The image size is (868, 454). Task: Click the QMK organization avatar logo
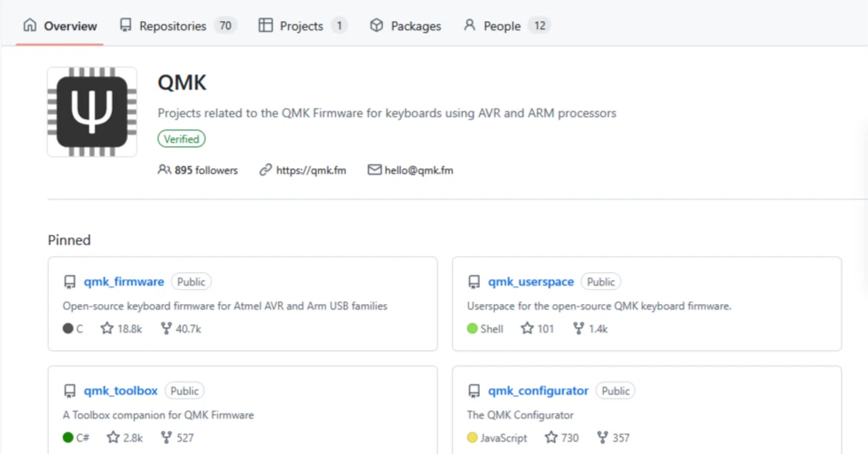coord(92,112)
